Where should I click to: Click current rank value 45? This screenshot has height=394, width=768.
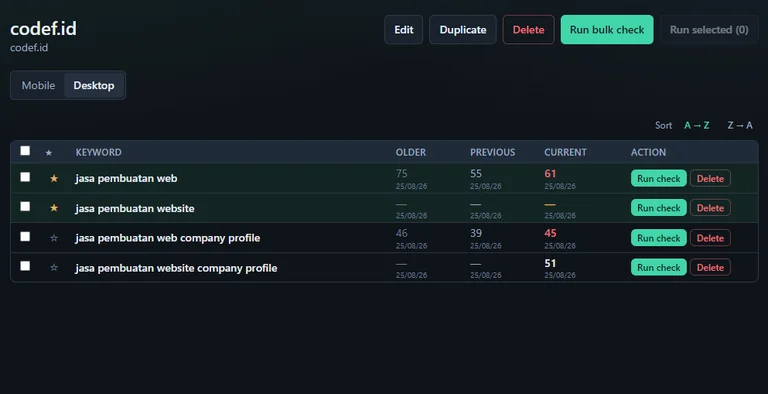tap(550, 233)
